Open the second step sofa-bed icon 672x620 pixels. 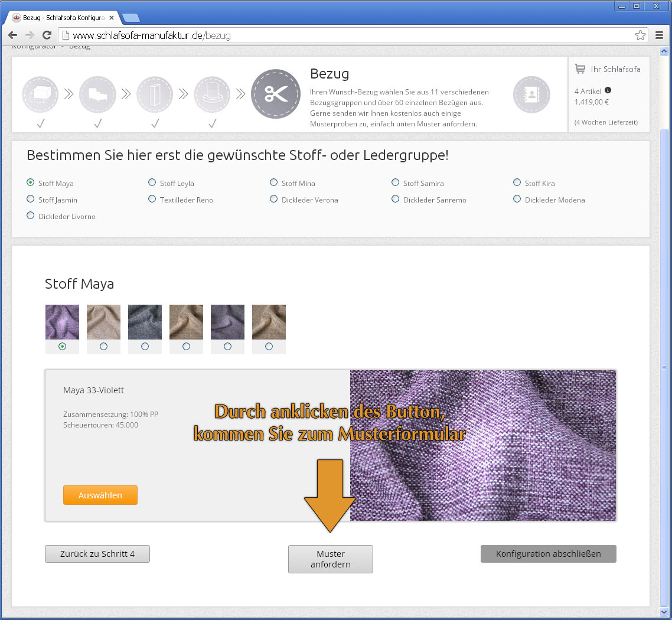(97, 94)
